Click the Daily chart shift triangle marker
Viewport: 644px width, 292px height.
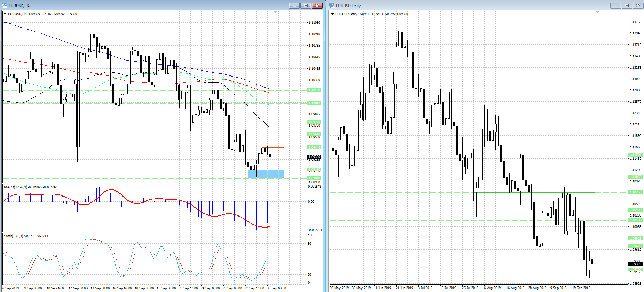(598, 12)
